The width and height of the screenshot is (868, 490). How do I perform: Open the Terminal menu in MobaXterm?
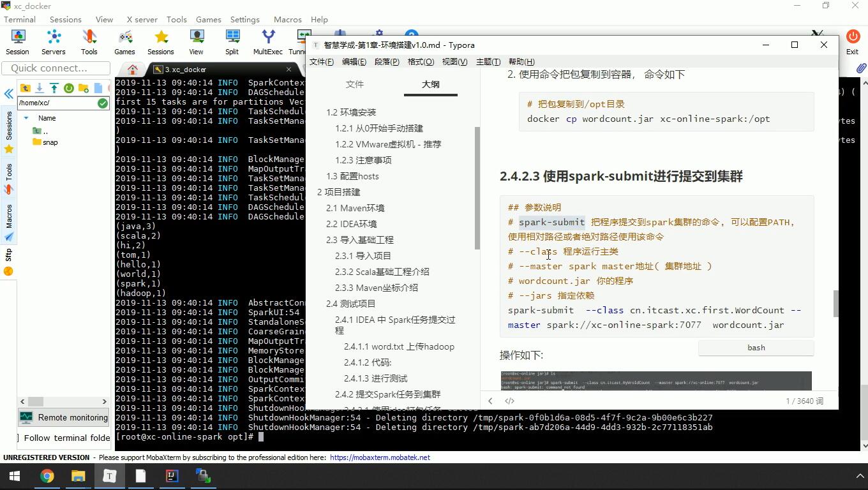20,19
